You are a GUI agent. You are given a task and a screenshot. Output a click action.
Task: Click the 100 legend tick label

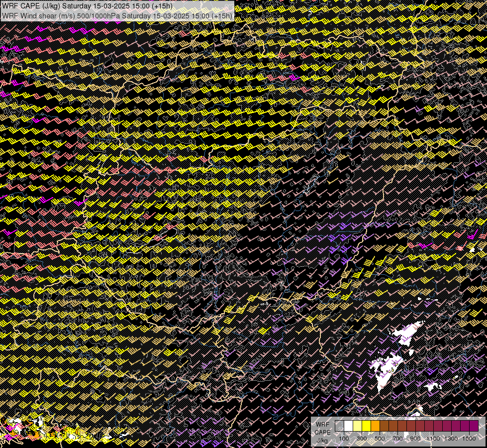click(344, 439)
